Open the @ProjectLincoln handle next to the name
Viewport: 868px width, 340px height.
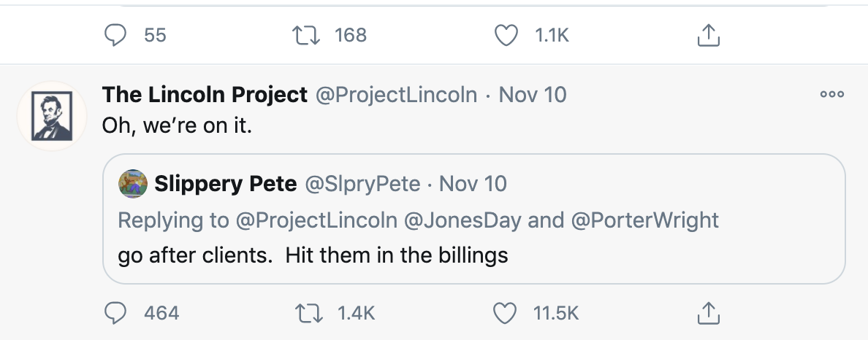[395, 95]
